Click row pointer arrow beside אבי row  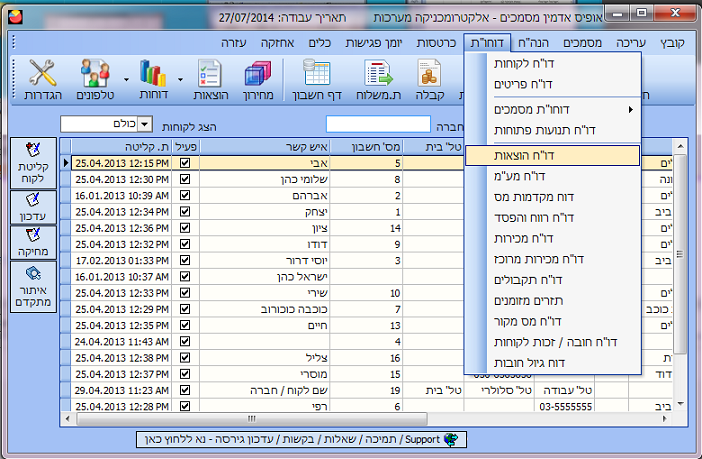pyautogui.click(x=66, y=163)
